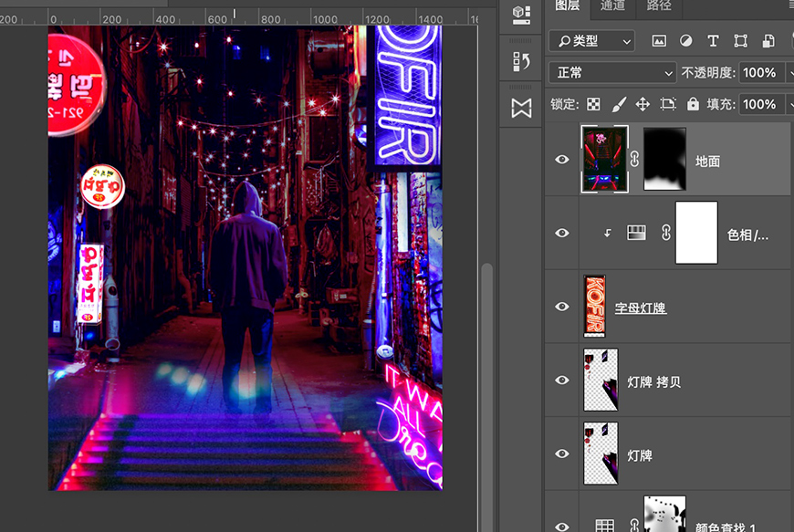This screenshot has width=794, height=532.
Task: Lock transparent pixels for the layer
Action: point(591,103)
